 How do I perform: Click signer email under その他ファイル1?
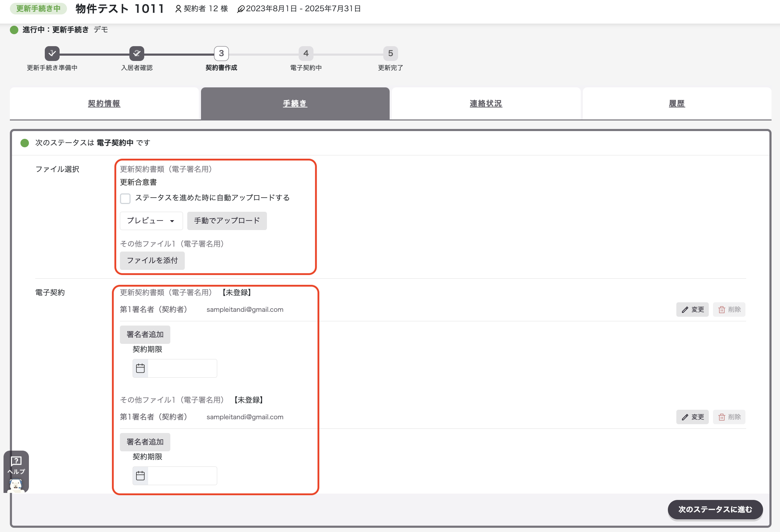pos(245,417)
